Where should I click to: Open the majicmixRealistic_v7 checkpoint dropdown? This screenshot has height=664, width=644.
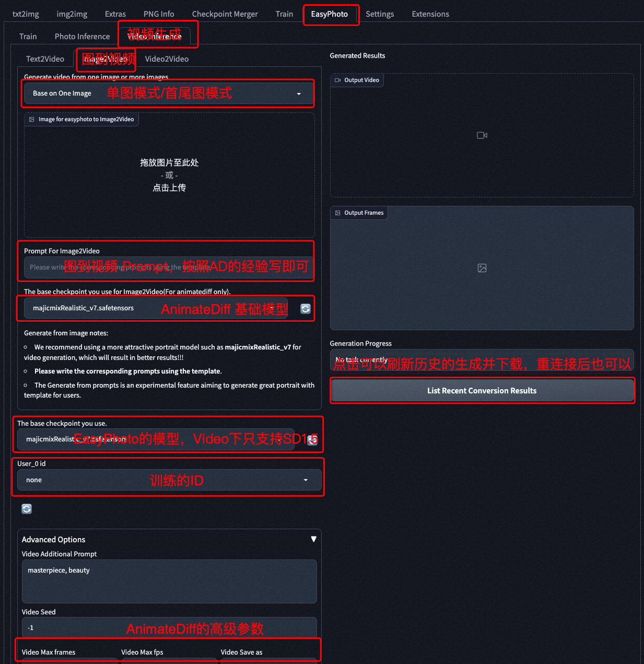157,308
